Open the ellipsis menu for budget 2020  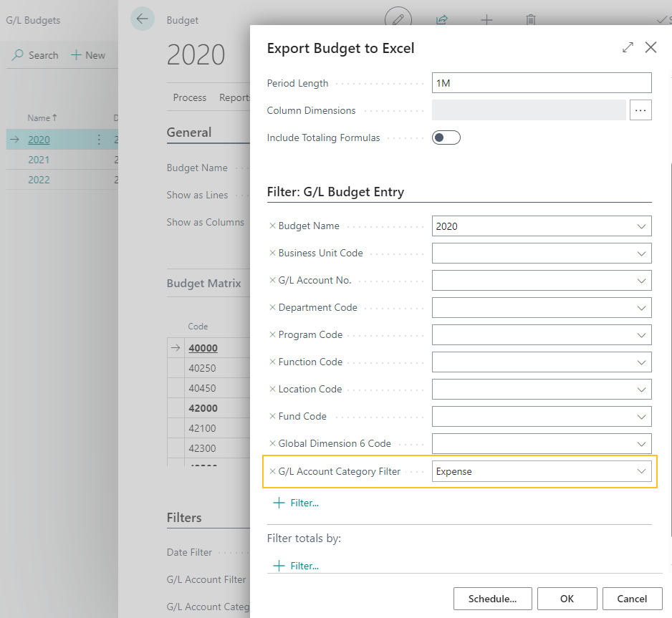tap(99, 140)
